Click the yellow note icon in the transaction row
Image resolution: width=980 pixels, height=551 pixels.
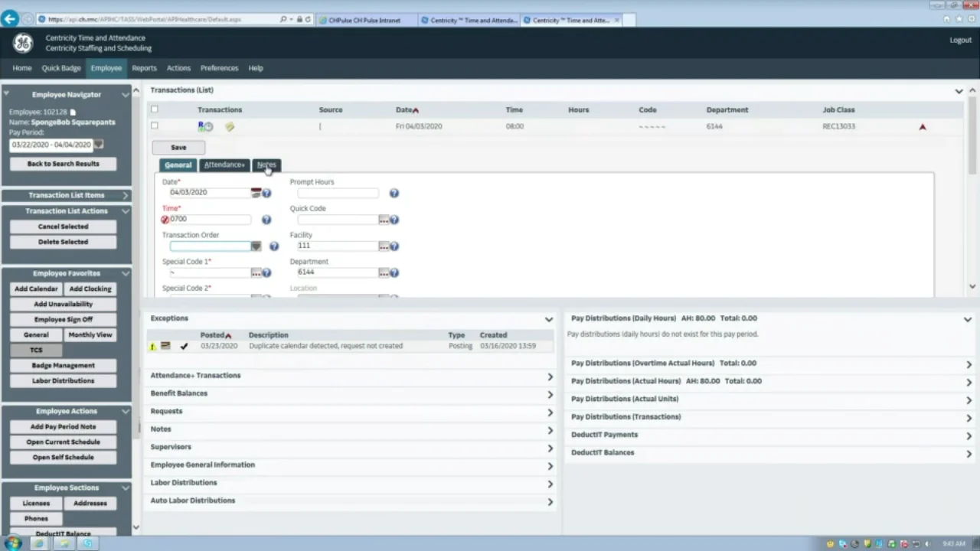coord(229,126)
